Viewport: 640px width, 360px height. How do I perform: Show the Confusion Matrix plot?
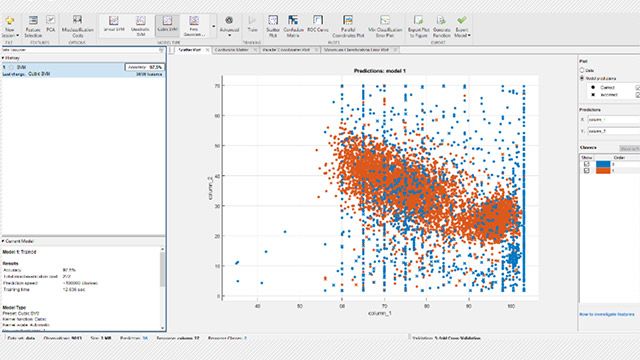click(x=293, y=27)
